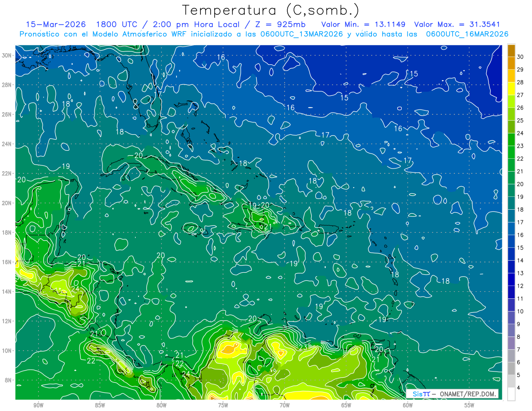The height and width of the screenshot is (411, 532).
Task: Click the legend swatch between 23 and 24
Action: 511,140
